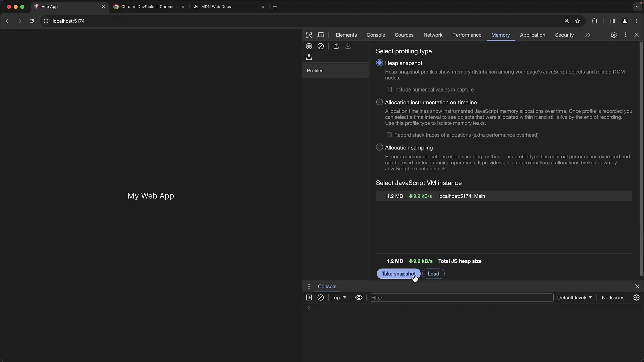Open a new browser tab with plus
Viewport: 644px width, 362px height.
coord(275,7)
